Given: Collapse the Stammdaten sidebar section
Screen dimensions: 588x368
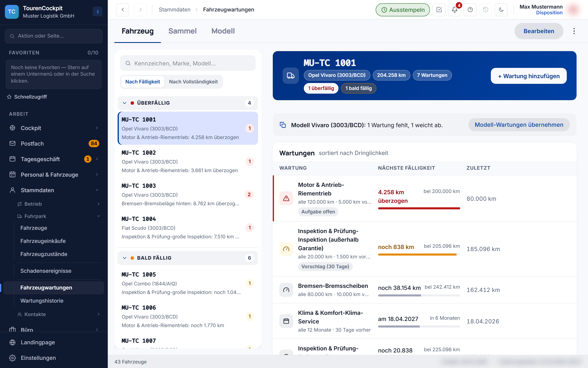Looking at the screenshot, I should pos(54,190).
